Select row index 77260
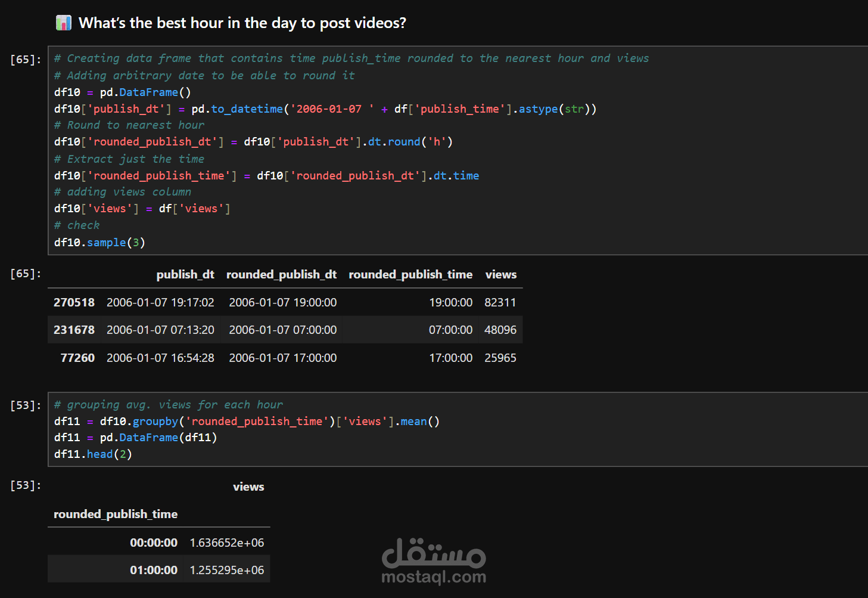The width and height of the screenshot is (868, 598). [x=77, y=358]
